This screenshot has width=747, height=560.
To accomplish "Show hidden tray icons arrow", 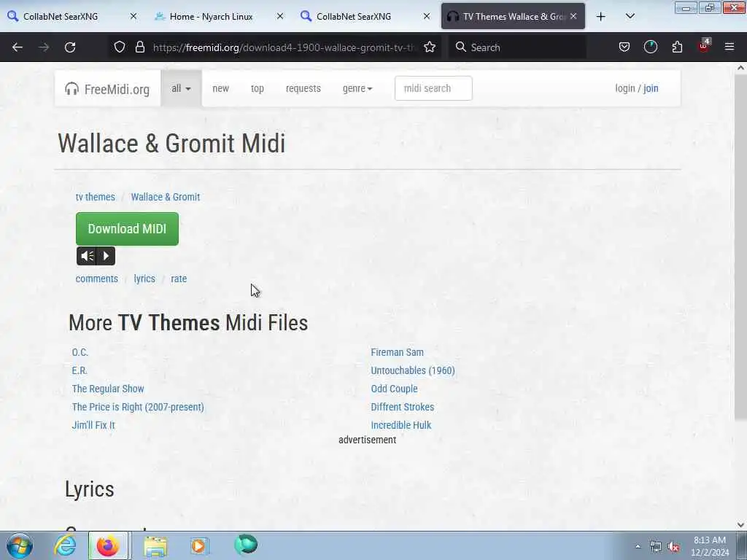I will click(638, 546).
